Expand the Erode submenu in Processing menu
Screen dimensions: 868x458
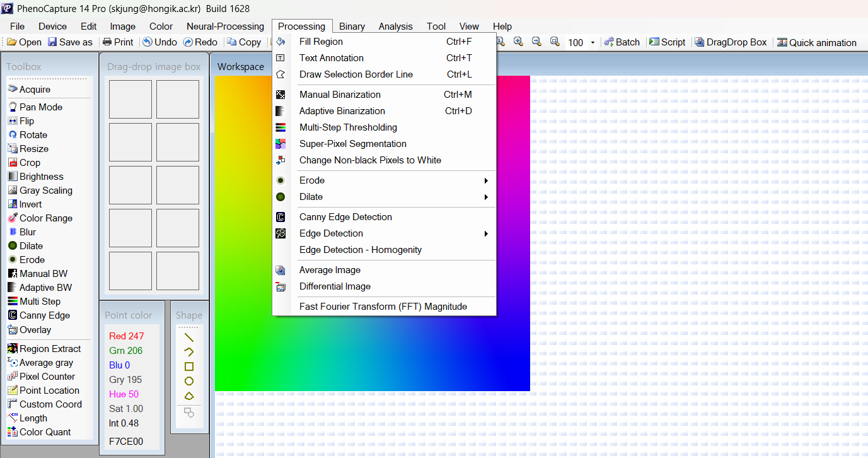[486, 180]
